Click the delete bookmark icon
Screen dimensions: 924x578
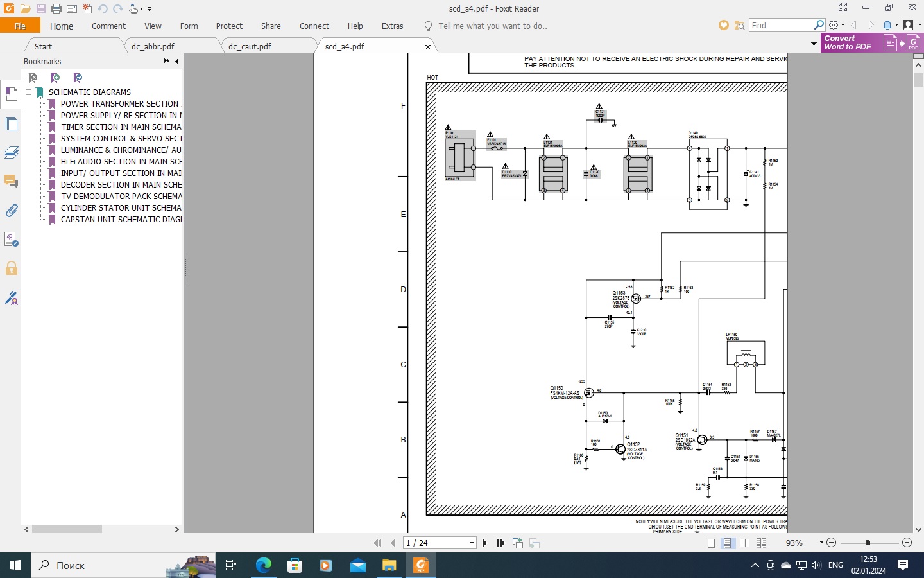pyautogui.click(x=33, y=78)
